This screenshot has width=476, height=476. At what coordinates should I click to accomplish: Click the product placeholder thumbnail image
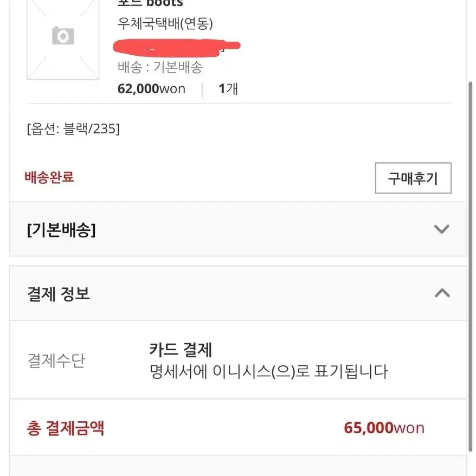point(63,40)
